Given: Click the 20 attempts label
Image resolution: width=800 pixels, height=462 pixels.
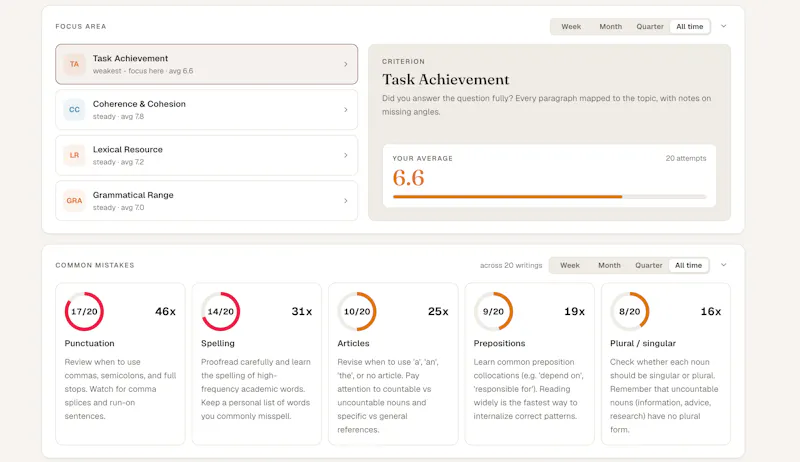Looking at the screenshot, I should [686, 158].
